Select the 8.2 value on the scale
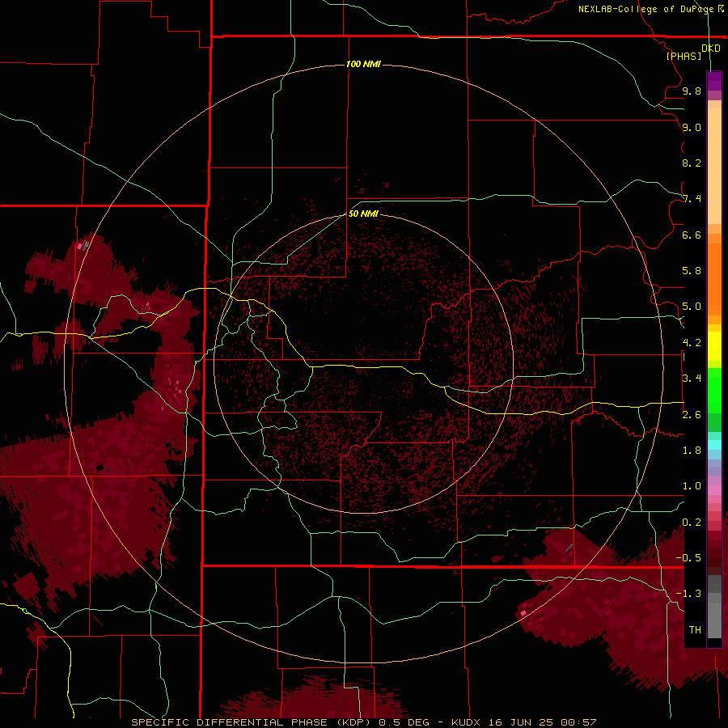The height and width of the screenshot is (728, 728). [692, 163]
